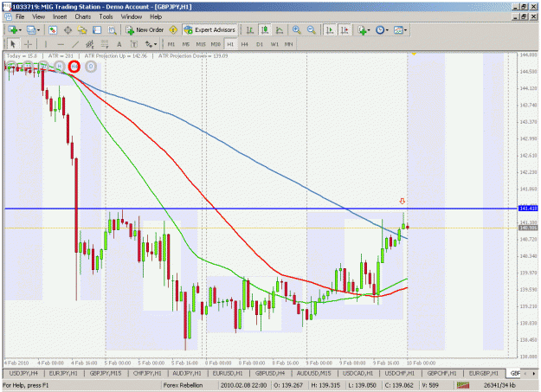Image resolution: width=541 pixels, height=392 pixels.
Task: Launch the Strategy Tester magnifier icon
Action: pos(112,30)
